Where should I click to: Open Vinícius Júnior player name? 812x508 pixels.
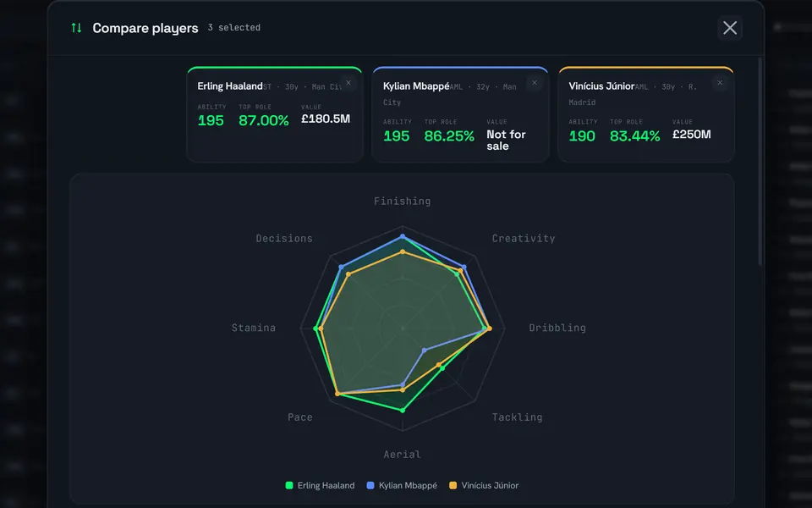point(601,86)
